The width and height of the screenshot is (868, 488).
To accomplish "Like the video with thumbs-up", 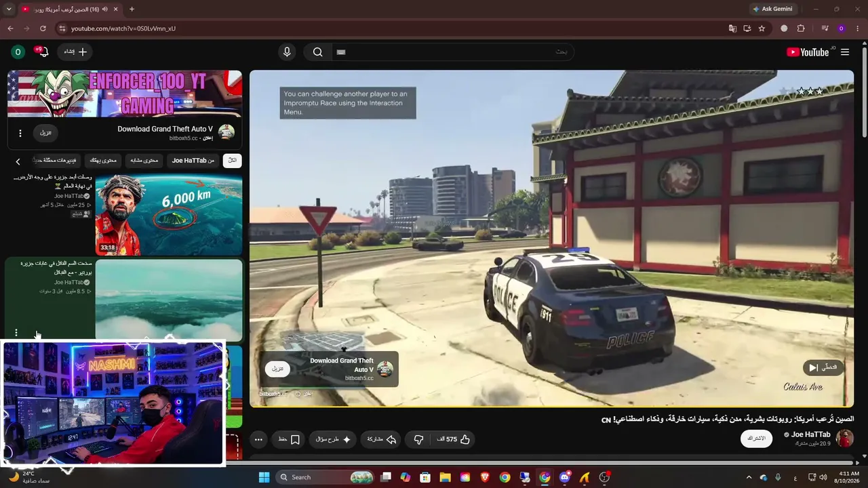I will click(x=465, y=439).
